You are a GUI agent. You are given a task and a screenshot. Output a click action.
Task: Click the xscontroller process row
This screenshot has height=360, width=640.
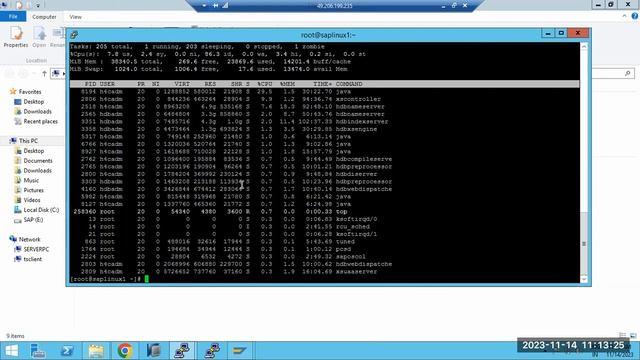pyautogui.click(x=231, y=99)
